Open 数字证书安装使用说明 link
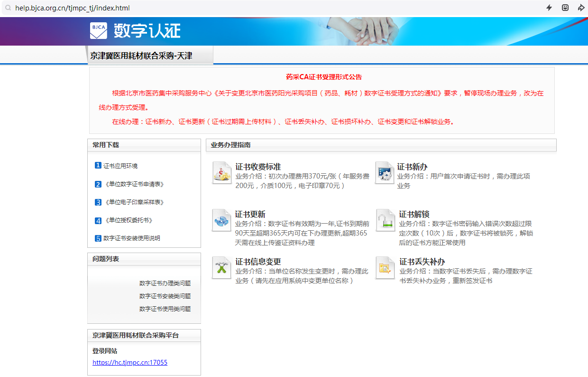Viewport: 588px width, 377px height. [131, 238]
